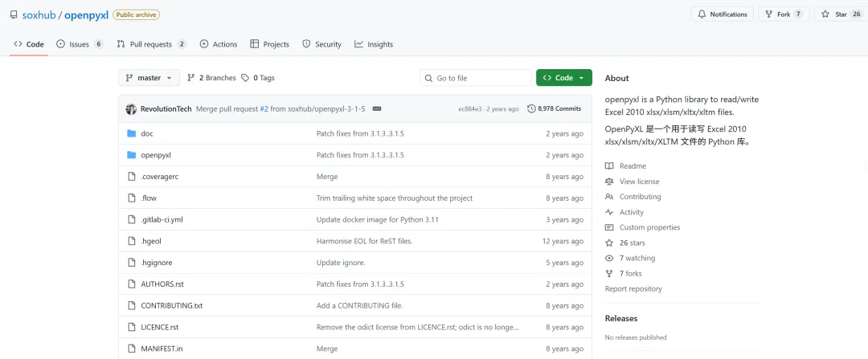The image size is (868, 359).
Task: Click the MANIFEST.in file icon
Action: [131, 349]
